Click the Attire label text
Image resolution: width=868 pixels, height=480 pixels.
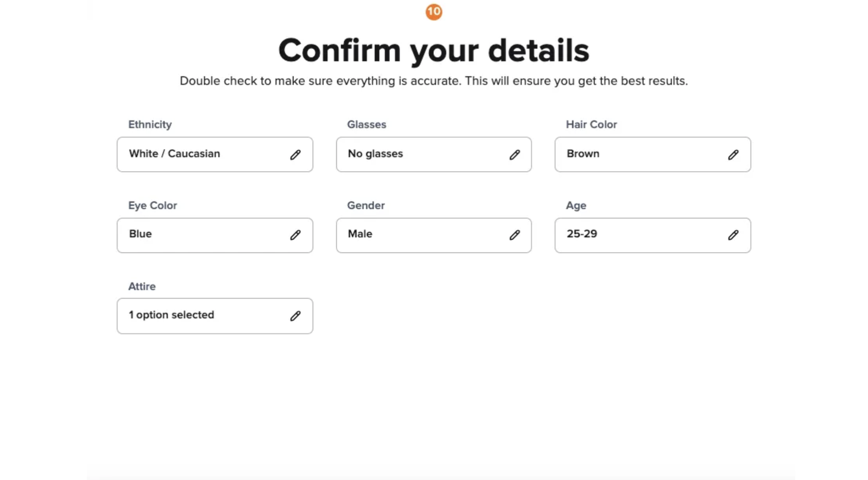coord(142,286)
